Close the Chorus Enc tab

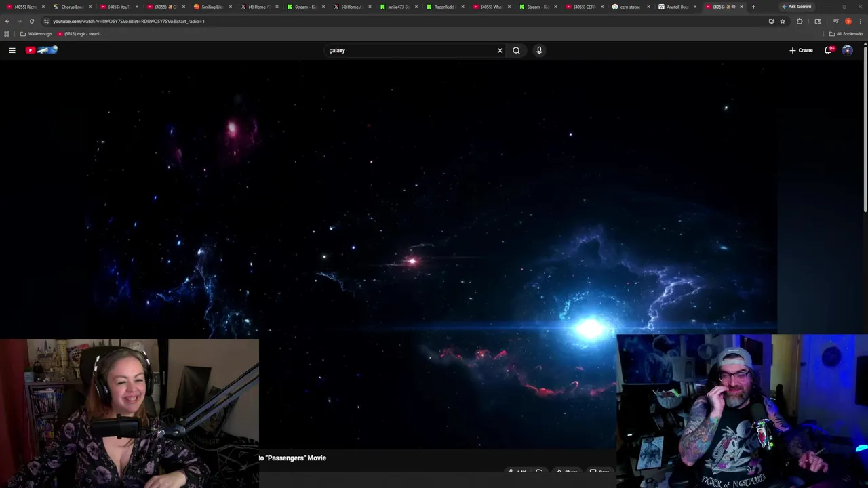point(90,7)
